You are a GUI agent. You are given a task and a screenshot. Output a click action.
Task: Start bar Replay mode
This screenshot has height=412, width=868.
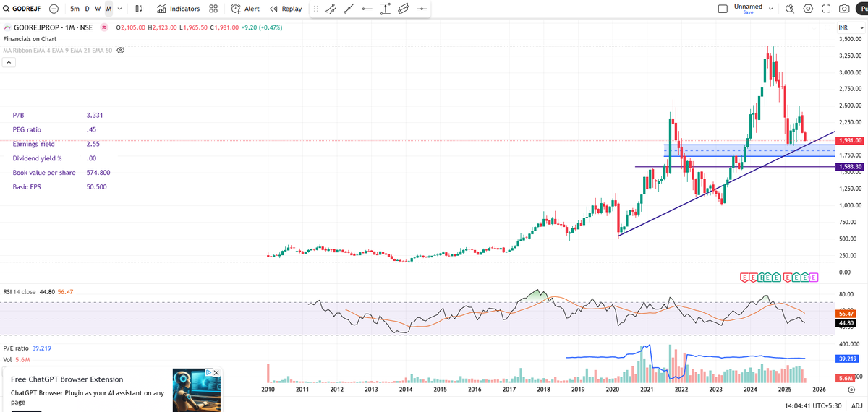coord(286,9)
